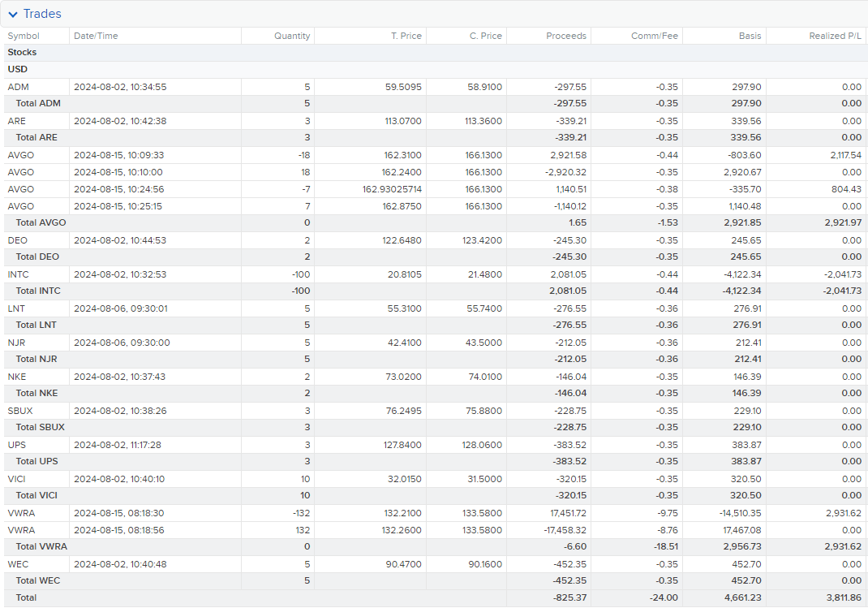Screen dimensions: 868x608
Task: Select the Date/Time column header
Action: [x=96, y=36]
